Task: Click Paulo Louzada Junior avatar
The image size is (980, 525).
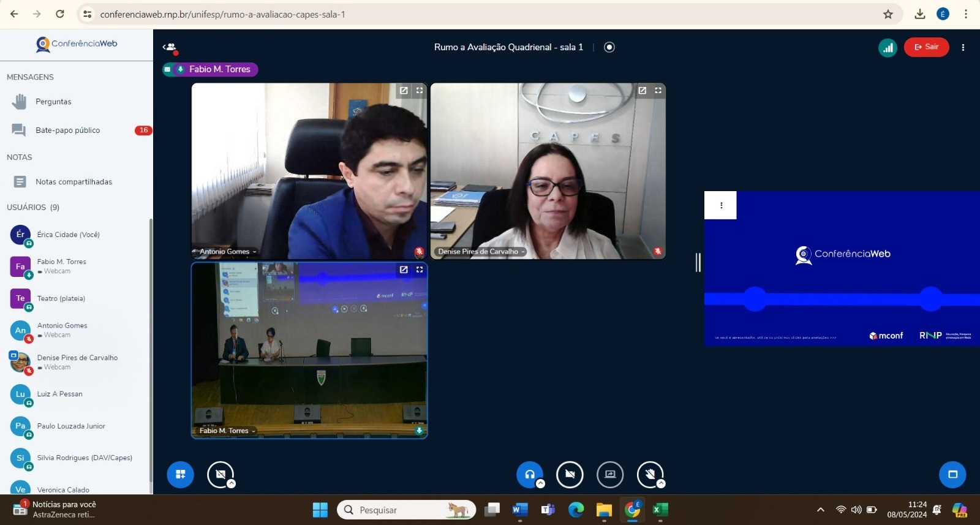Action: coord(20,426)
